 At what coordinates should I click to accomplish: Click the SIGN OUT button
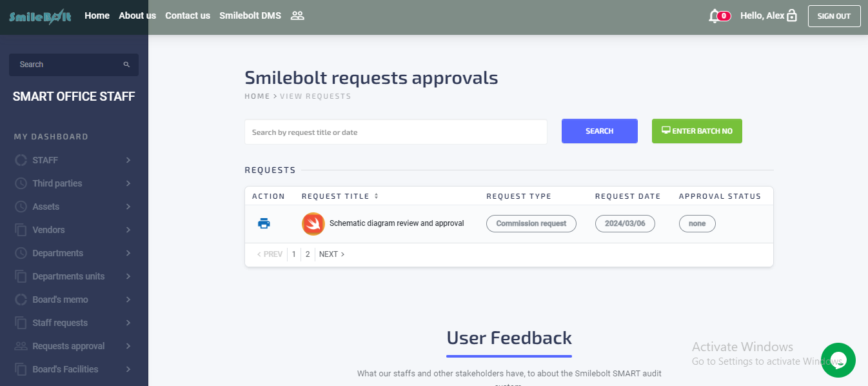[834, 16]
